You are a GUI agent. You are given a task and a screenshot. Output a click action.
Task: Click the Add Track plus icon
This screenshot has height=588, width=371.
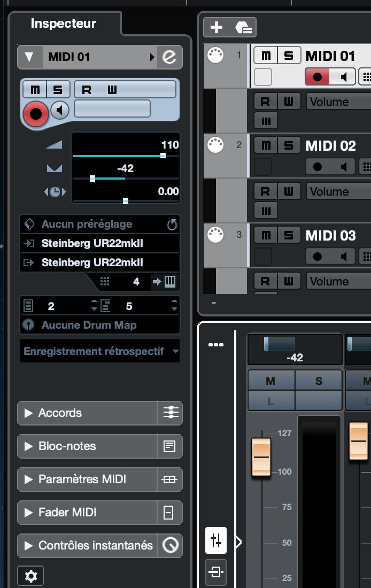(x=216, y=27)
